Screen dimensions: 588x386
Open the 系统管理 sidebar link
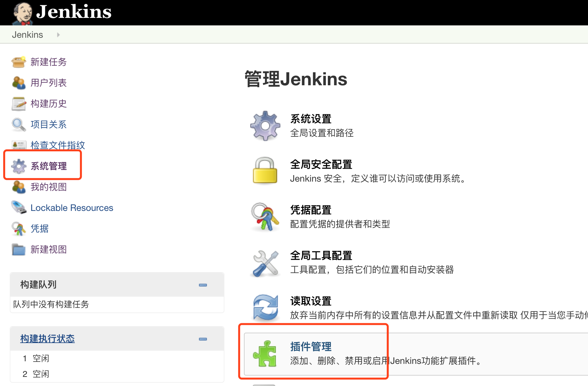tap(48, 166)
